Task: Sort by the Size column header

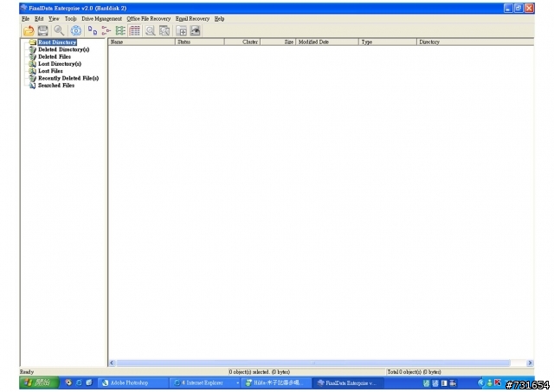Action: [278, 42]
